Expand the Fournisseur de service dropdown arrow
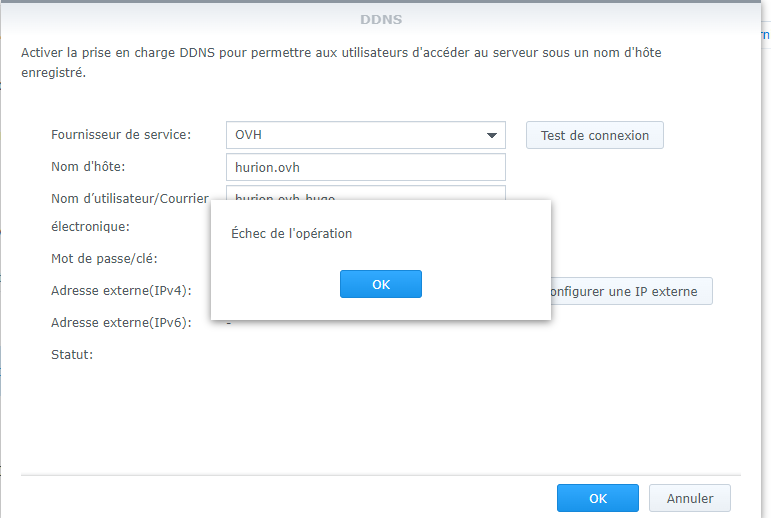771x518 pixels. click(492, 135)
